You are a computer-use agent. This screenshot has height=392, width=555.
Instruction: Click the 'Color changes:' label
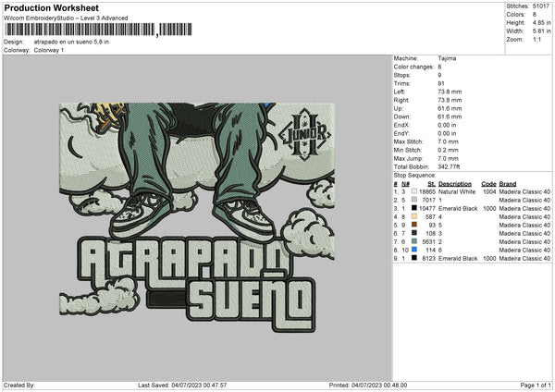[413, 67]
